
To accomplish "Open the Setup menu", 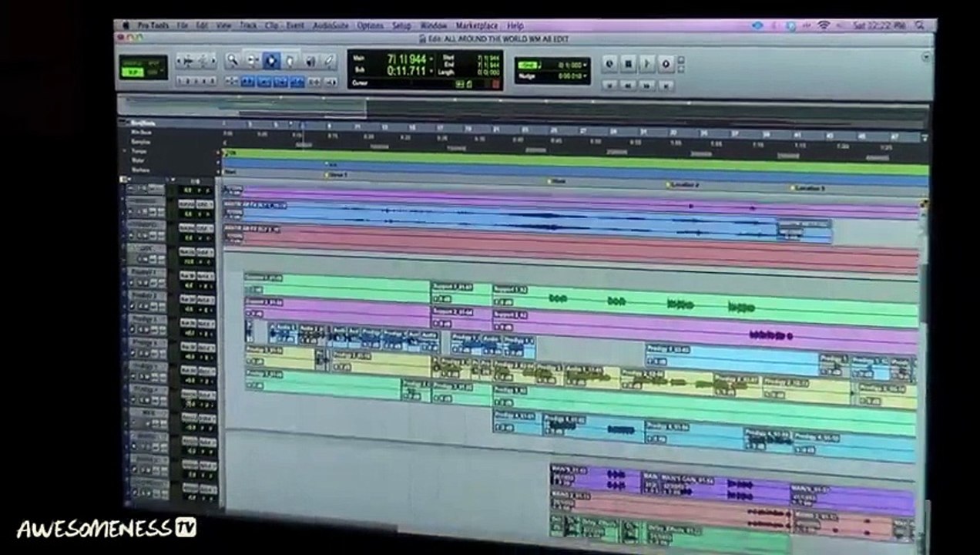I will click(401, 25).
